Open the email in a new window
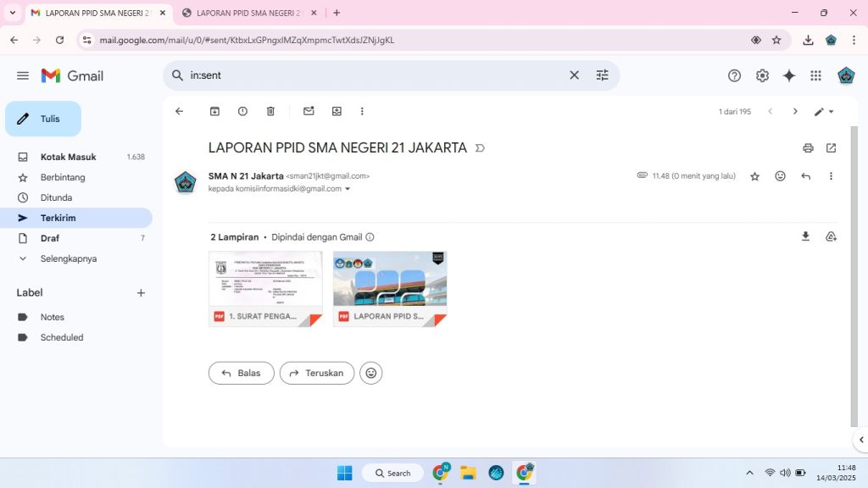The height and width of the screenshot is (488, 868). [831, 148]
